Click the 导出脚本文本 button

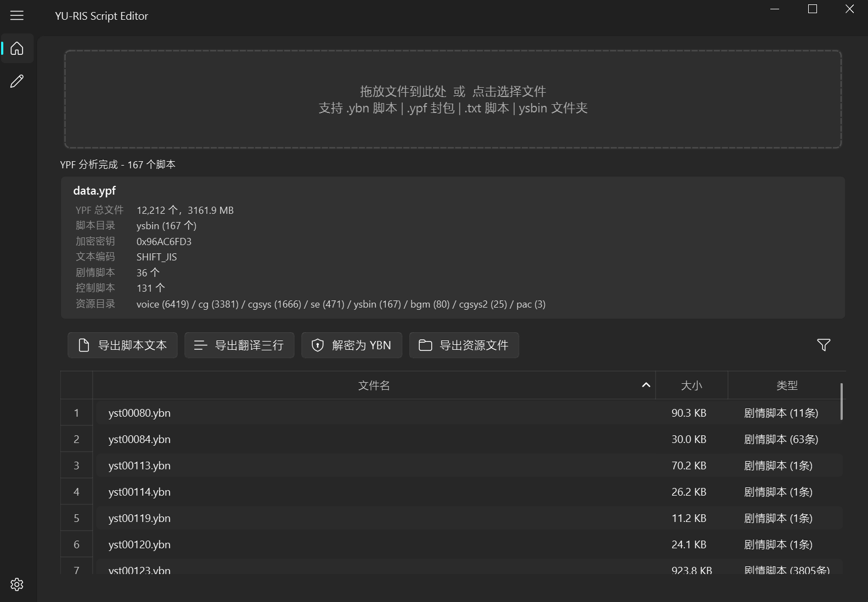pos(122,345)
